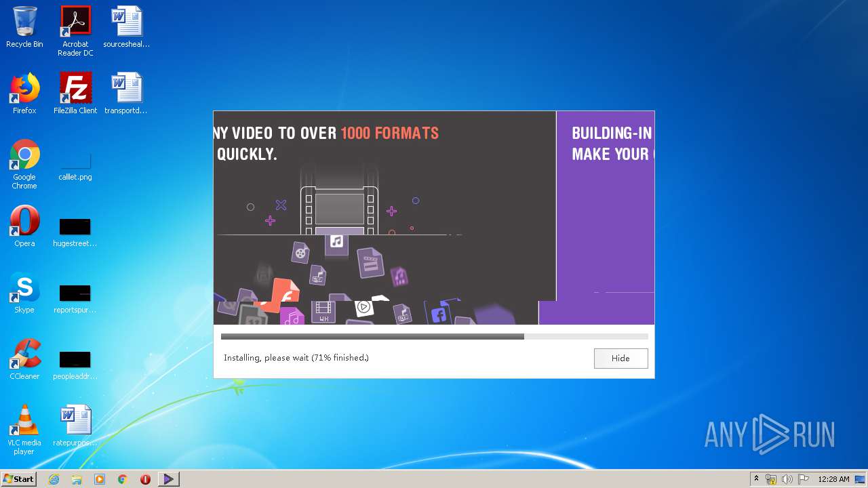Viewport: 868px width, 488px height.
Task: Launch Firefox from desktop
Action: click(24, 94)
